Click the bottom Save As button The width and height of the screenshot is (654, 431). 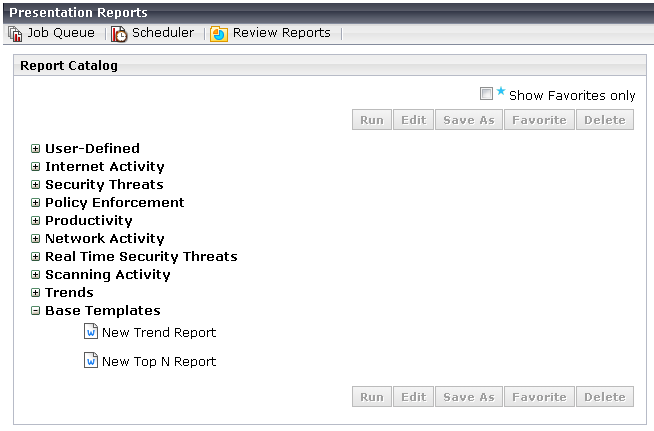click(x=469, y=396)
